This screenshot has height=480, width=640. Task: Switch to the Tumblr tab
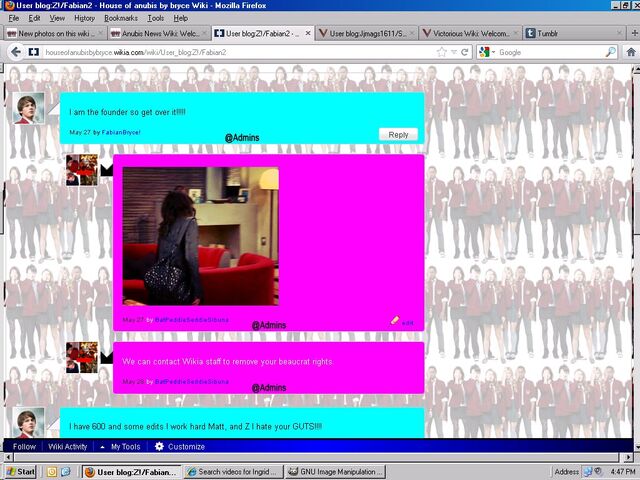click(x=574, y=33)
